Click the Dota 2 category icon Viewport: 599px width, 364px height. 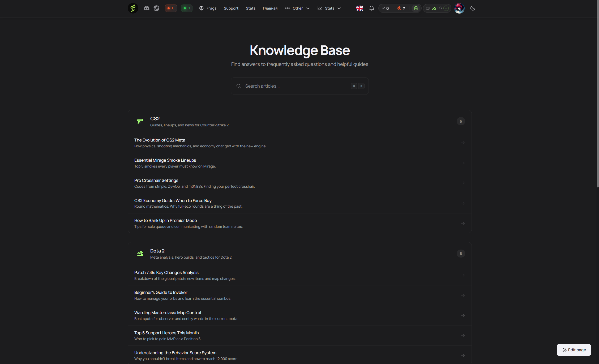pyautogui.click(x=140, y=254)
